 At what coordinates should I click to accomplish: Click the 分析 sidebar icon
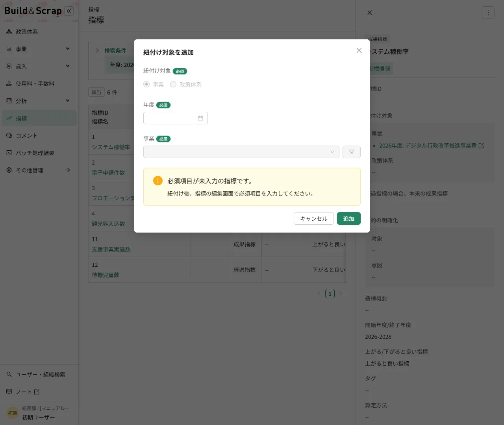[x=9, y=101]
